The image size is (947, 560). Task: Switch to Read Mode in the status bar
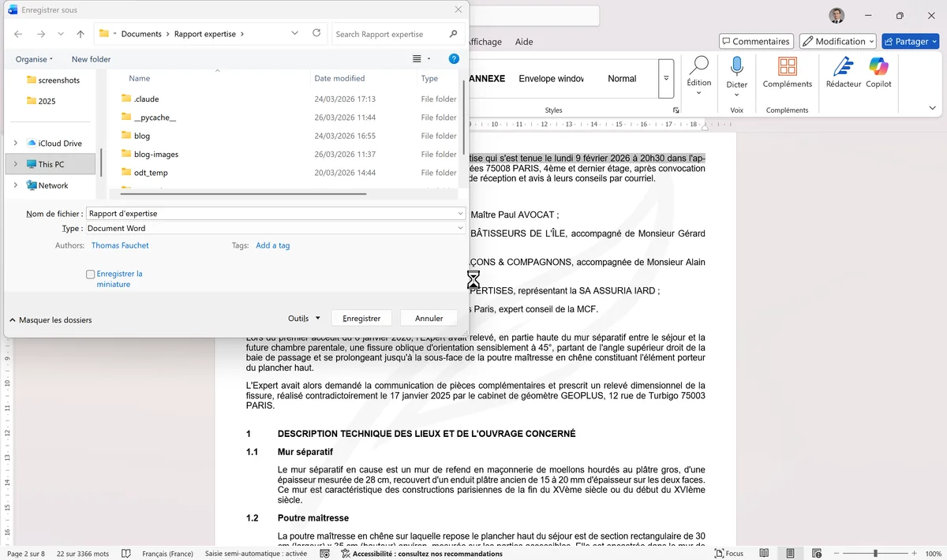(x=763, y=553)
